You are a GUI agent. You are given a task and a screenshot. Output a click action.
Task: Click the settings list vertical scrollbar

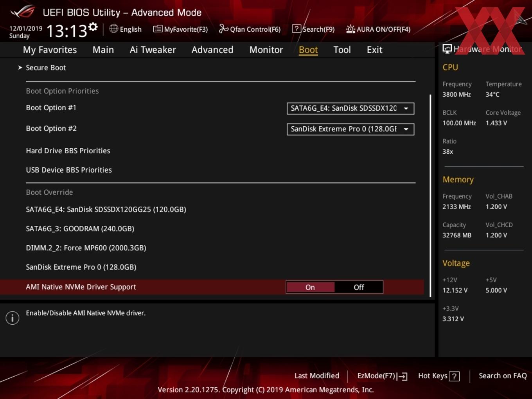pos(430,196)
